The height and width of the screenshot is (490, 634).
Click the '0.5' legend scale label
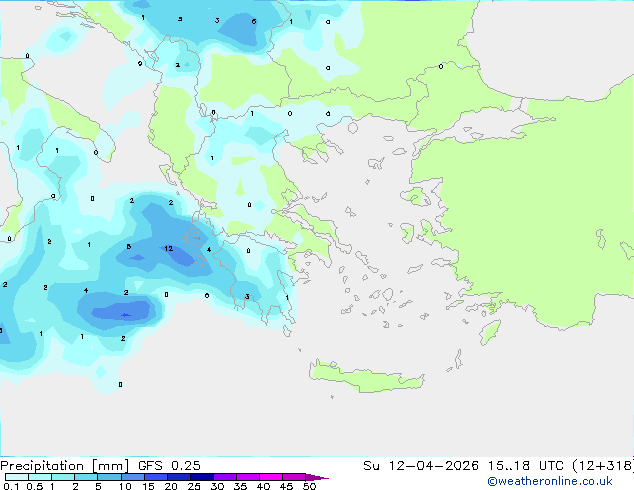[35, 486]
